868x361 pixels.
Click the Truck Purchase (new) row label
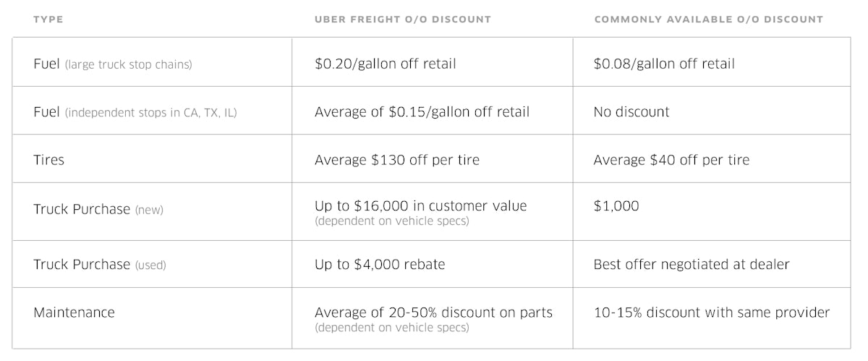coord(98,209)
